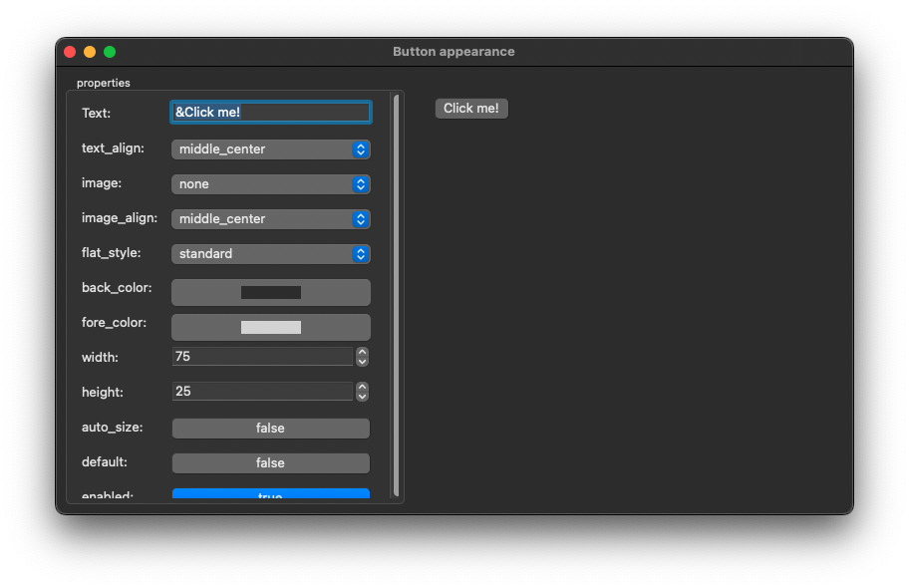Open the flat_style dropdown
The width and height of the screenshot is (909, 588).
click(270, 254)
